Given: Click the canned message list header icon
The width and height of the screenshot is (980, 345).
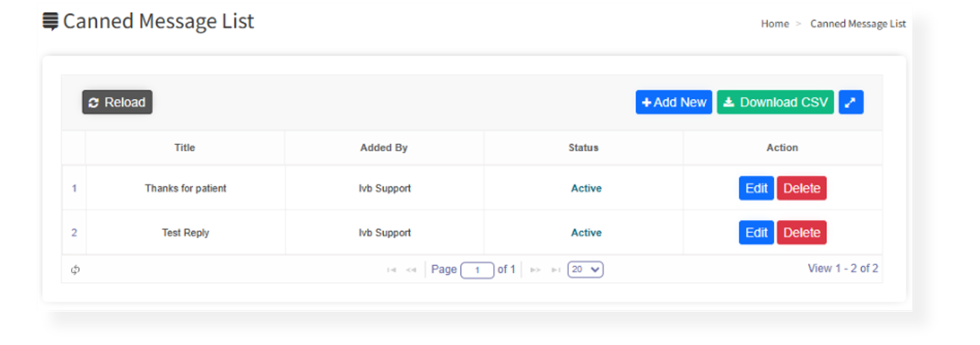Looking at the screenshot, I should coord(50,21).
